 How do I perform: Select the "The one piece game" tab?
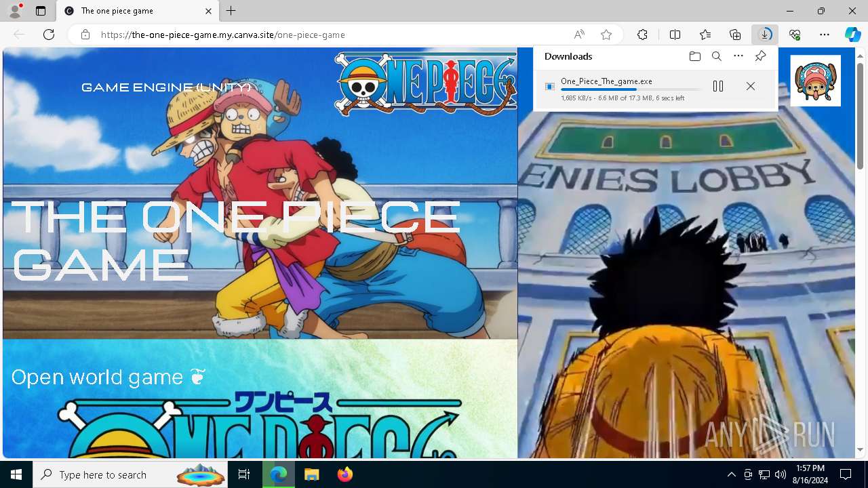(136, 11)
